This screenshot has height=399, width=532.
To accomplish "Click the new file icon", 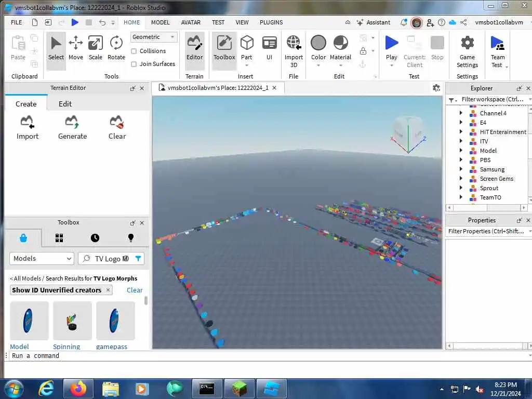I will tap(35, 22).
